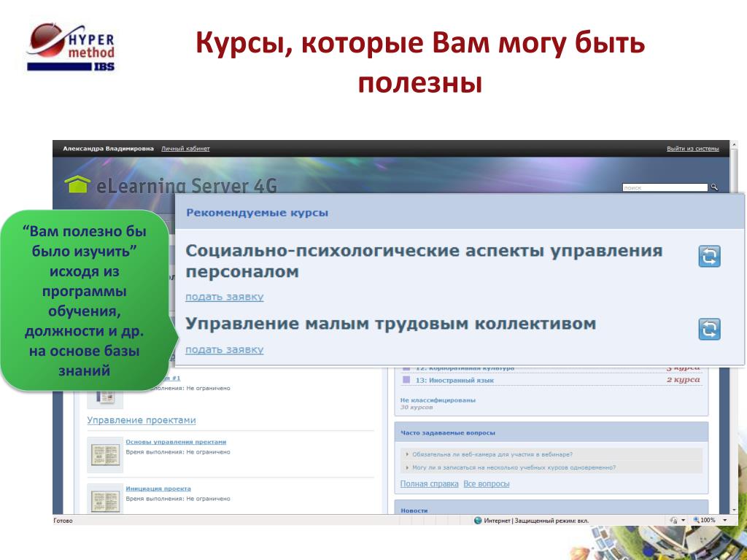Click the eLearning Server home logo icon
The width and height of the screenshot is (747, 560).
point(77,184)
